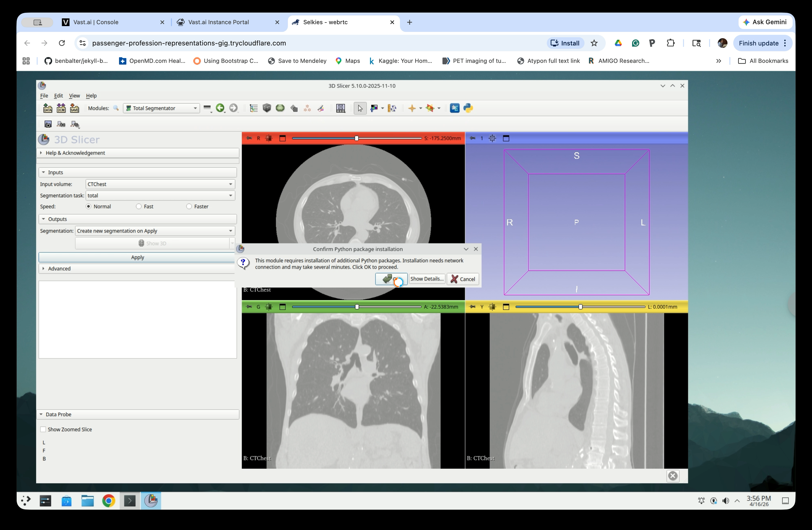Viewport: 812px width, 530px height.
Task: Open the View menu
Action: pyautogui.click(x=74, y=96)
